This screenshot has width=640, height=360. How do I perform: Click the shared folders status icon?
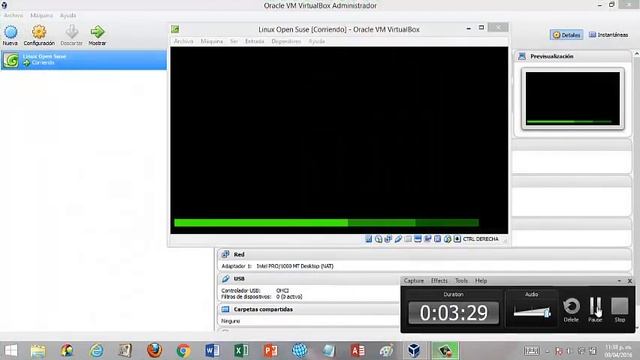(408, 239)
